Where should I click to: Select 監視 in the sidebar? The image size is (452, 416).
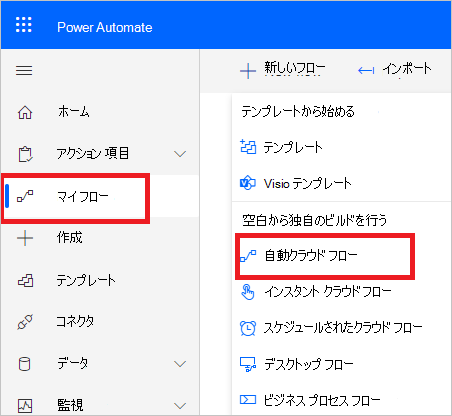(70, 405)
